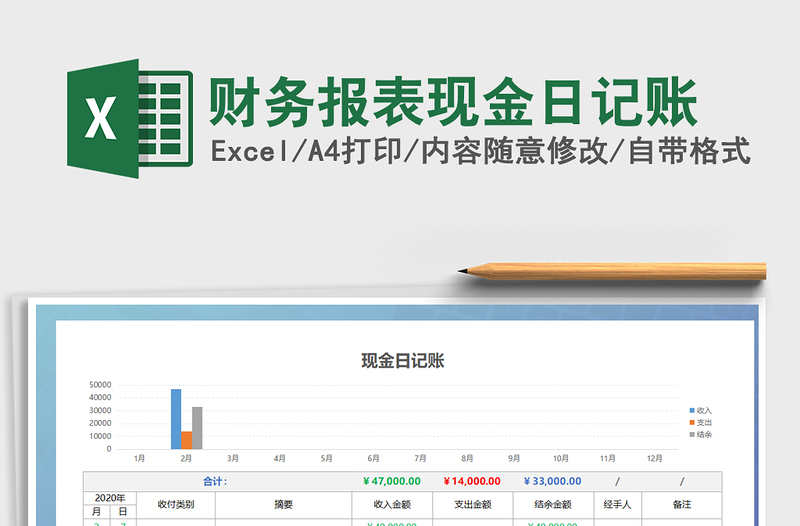
Task: Click the 月 column header
Action: 96,512
